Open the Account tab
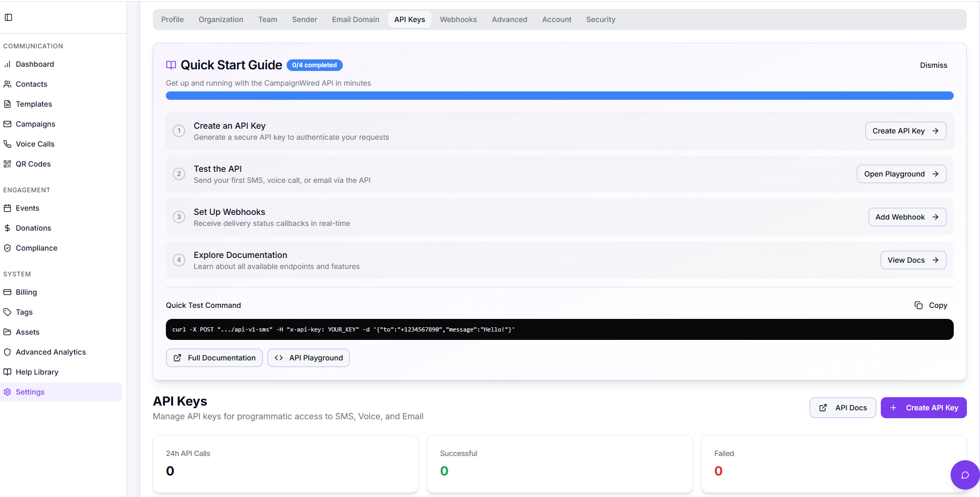 pos(556,19)
